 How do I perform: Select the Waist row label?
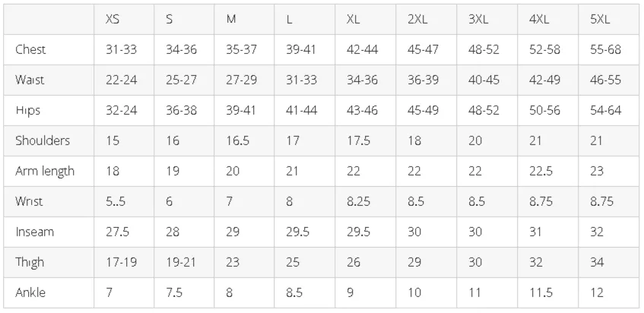coord(30,80)
